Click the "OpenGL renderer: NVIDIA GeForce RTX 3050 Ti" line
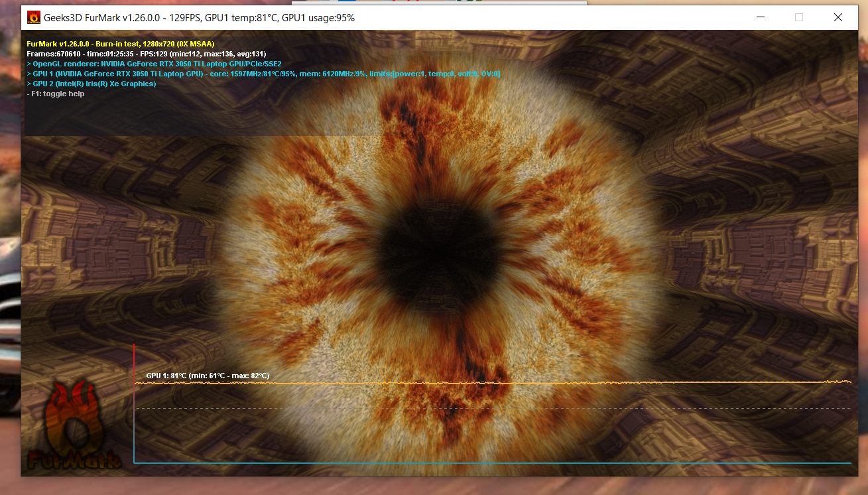This screenshot has width=868, height=495. [154, 64]
